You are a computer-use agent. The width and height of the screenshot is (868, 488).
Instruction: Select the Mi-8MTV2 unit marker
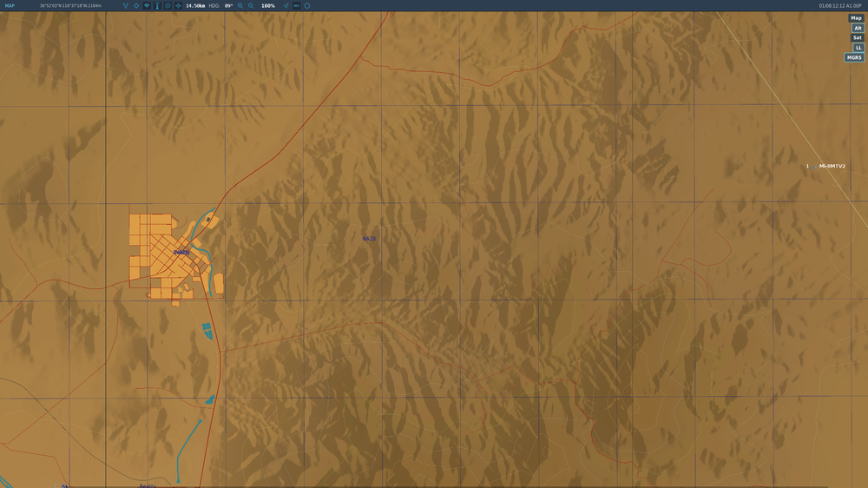coord(825,166)
